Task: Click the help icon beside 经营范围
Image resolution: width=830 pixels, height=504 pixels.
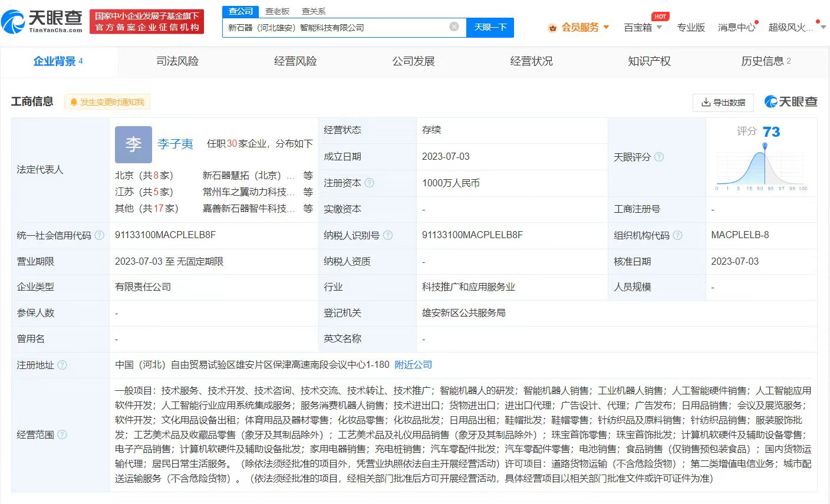Action: (x=62, y=434)
